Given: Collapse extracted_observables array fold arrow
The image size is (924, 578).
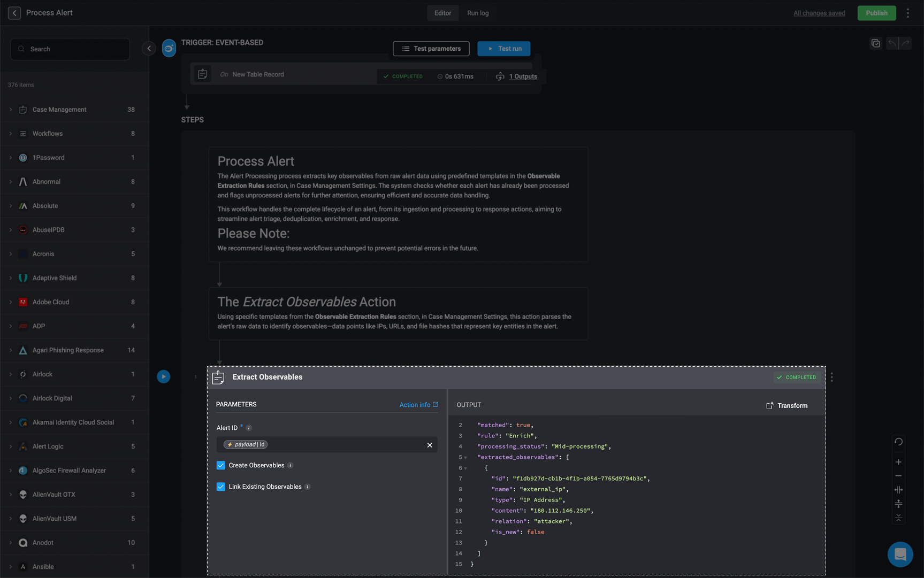Looking at the screenshot, I should [465, 458].
